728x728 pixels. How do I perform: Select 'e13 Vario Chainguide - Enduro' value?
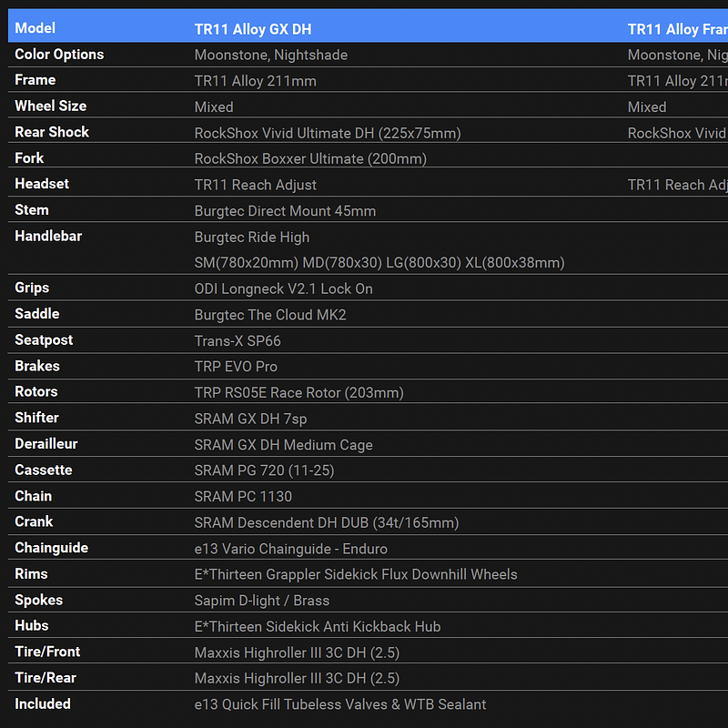291,549
